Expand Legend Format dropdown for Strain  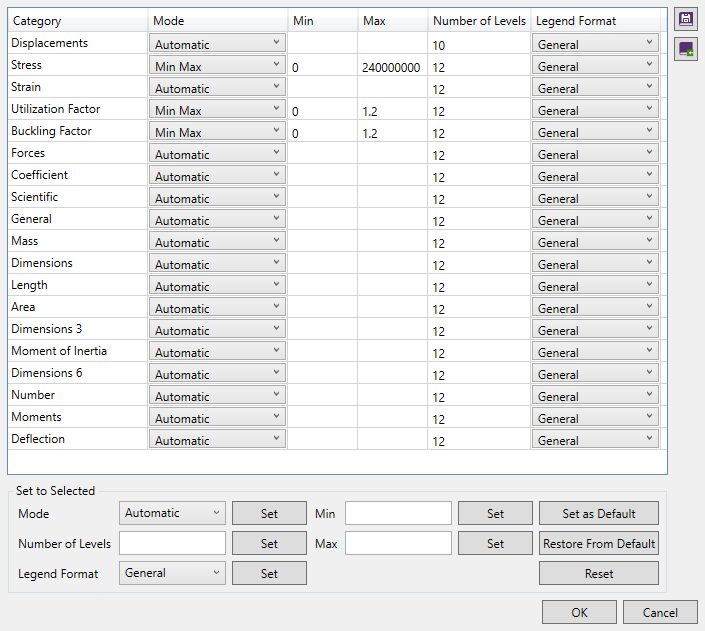[x=595, y=88]
